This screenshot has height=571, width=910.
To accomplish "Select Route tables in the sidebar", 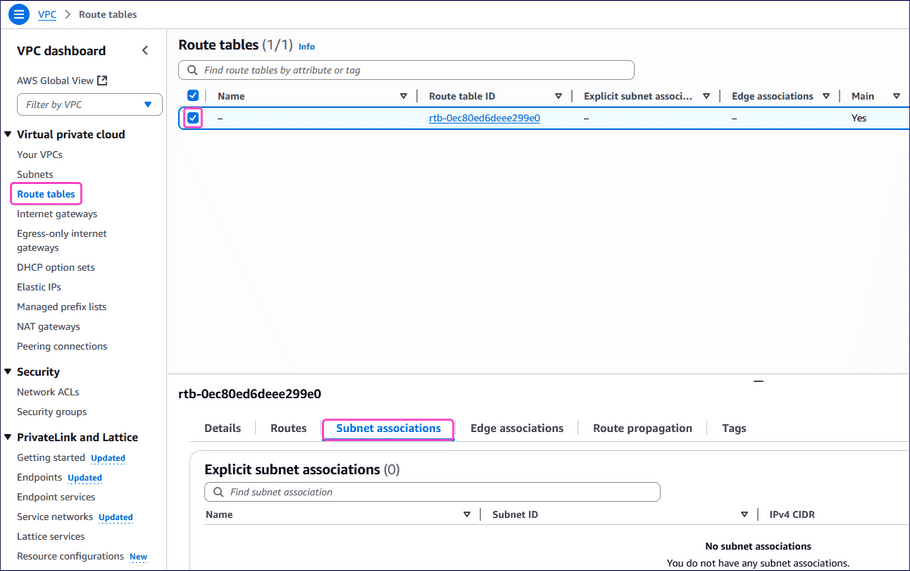I will coord(46,194).
